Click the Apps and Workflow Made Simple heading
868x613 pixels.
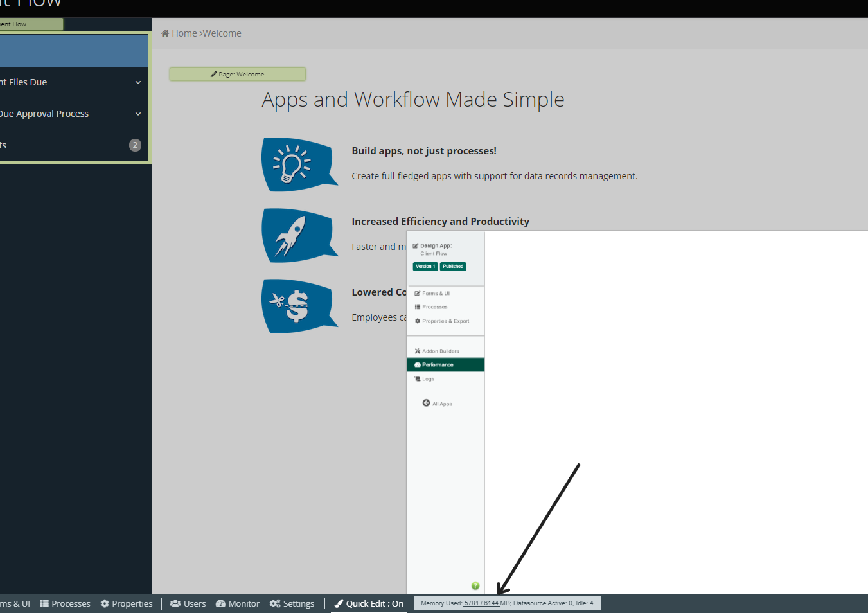click(413, 100)
